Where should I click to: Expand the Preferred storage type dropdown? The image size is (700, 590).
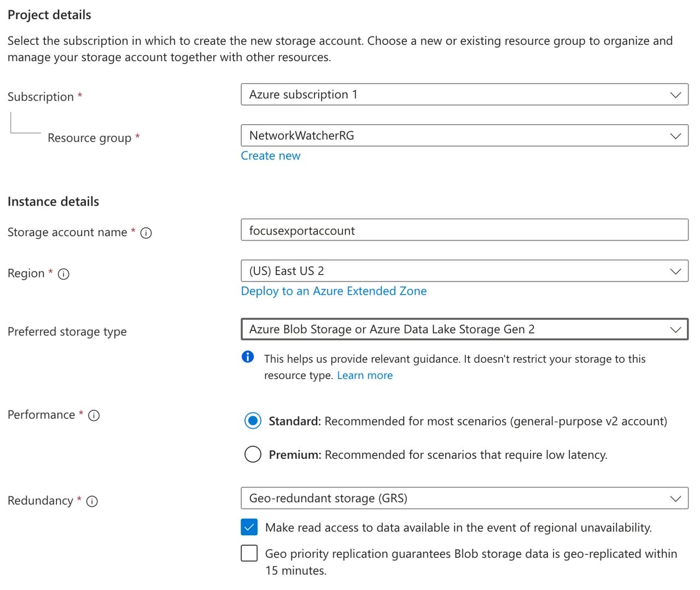[464, 329]
